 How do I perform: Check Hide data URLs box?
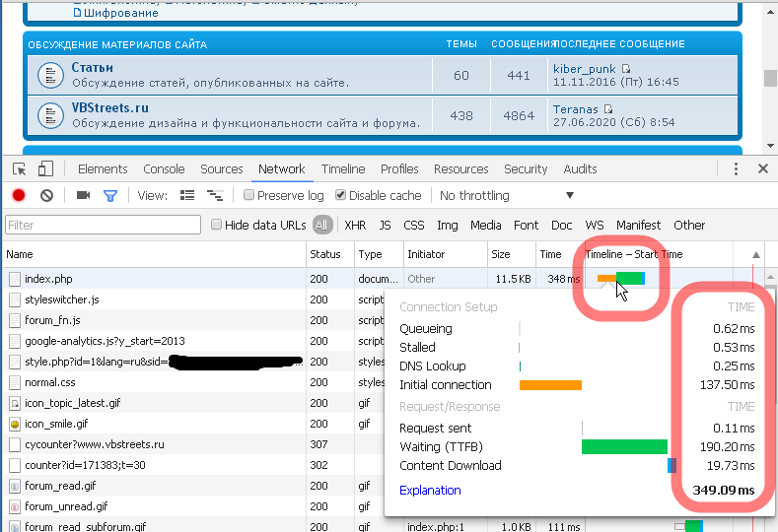(x=217, y=225)
